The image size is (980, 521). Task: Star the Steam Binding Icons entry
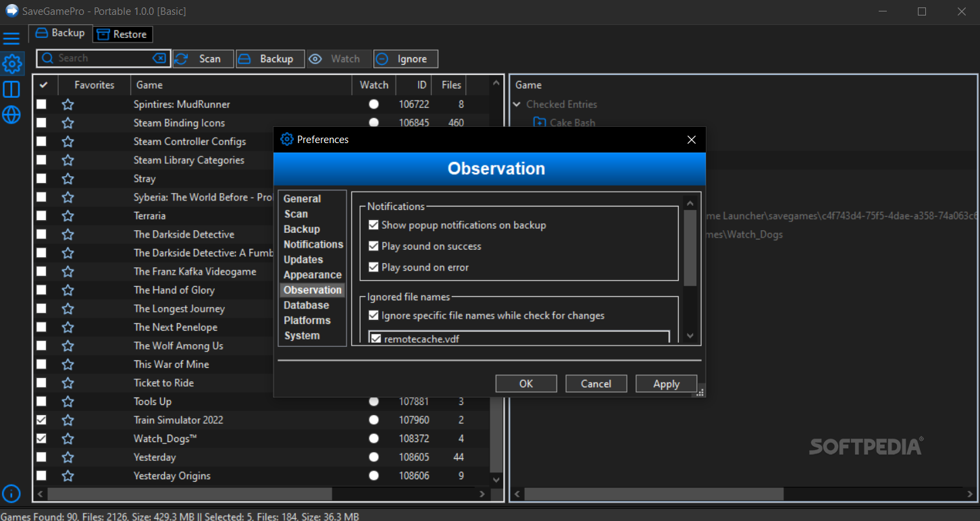pos(68,123)
